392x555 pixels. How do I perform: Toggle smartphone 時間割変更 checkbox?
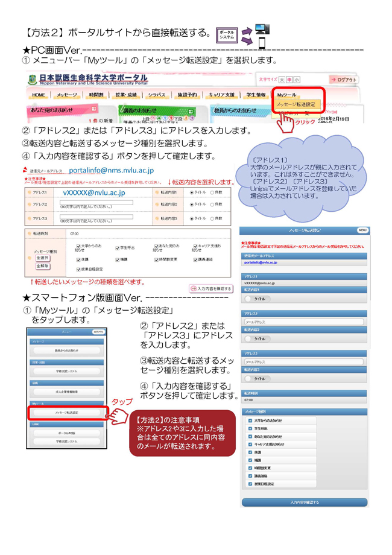click(250, 468)
